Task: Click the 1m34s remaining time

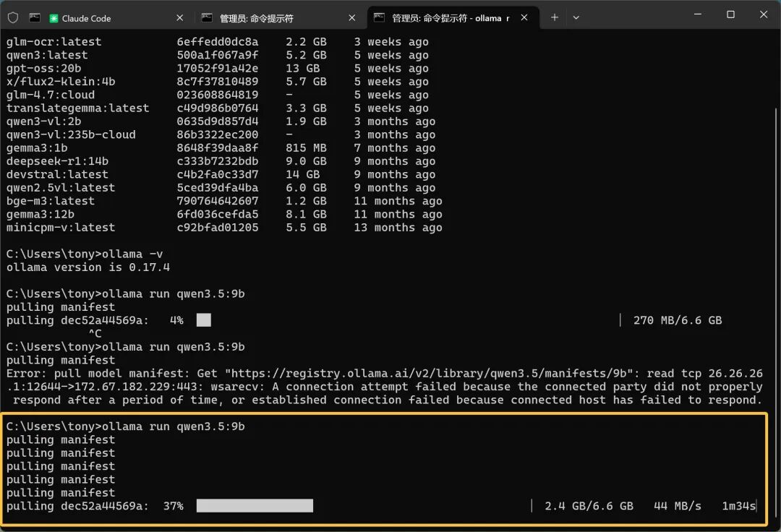Action: coord(739,506)
